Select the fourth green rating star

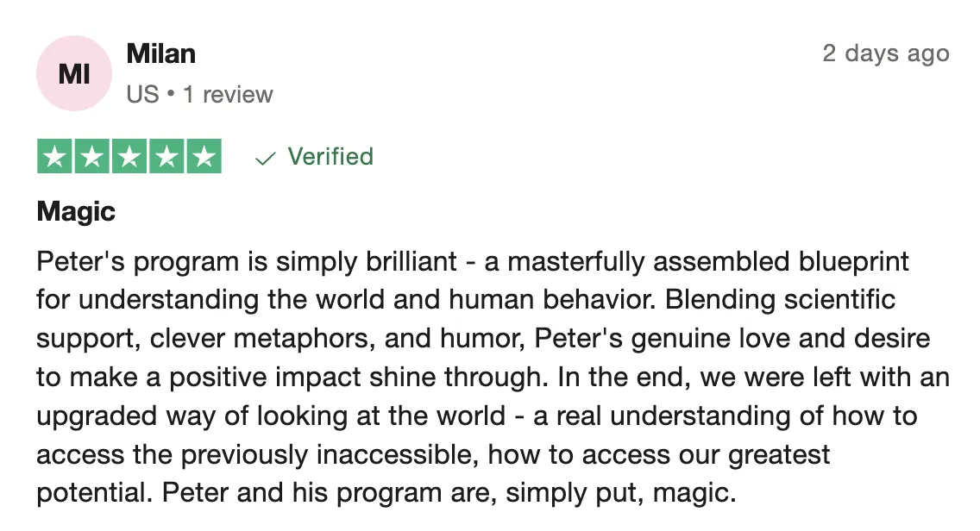[x=166, y=156]
